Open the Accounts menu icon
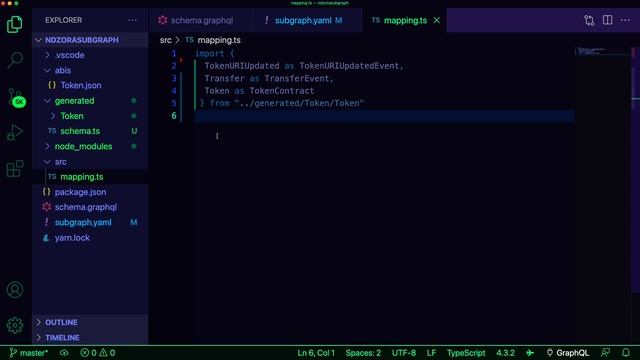 (x=15, y=290)
